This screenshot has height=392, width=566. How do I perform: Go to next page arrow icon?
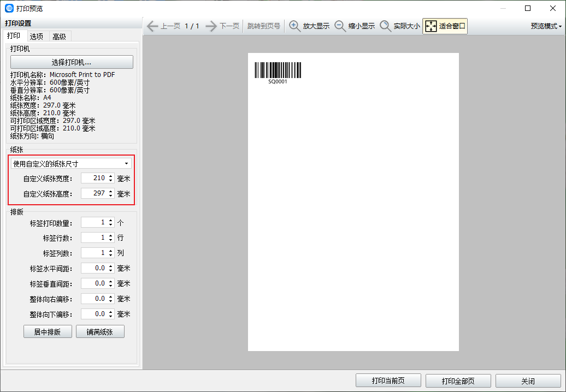pyautogui.click(x=211, y=26)
